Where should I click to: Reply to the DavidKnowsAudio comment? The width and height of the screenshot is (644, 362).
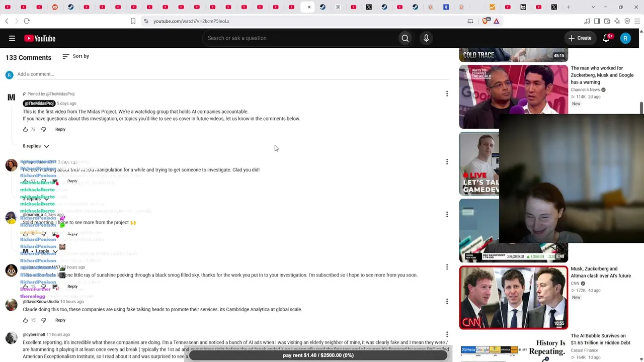[x=60, y=320]
